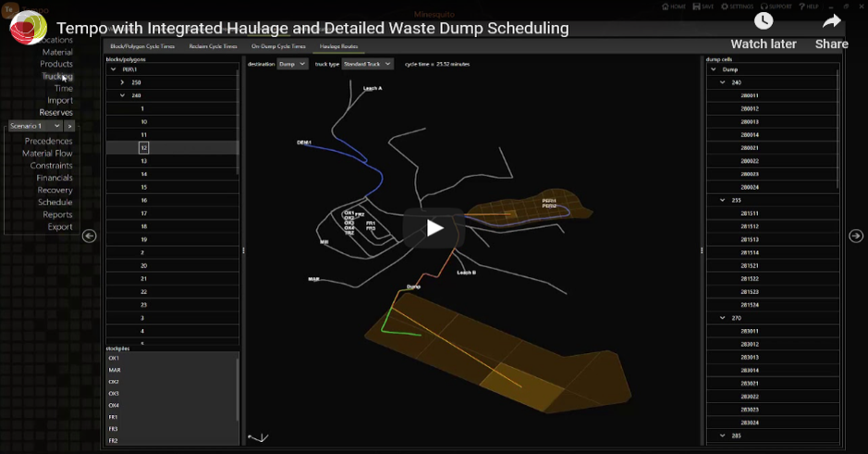This screenshot has width=868, height=454.
Task: Go to Schedule section
Action: point(55,202)
